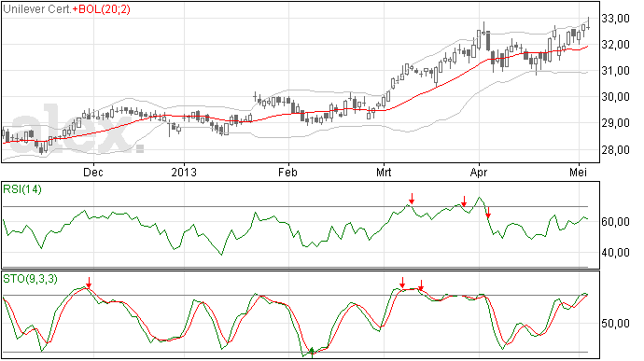Click the "Feb" date axis label
This screenshot has width=644, height=361.
pos(287,172)
